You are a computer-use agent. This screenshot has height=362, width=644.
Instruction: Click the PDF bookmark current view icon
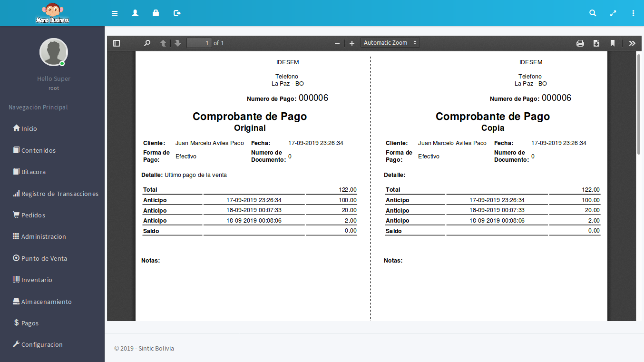[x=613, y=43]
